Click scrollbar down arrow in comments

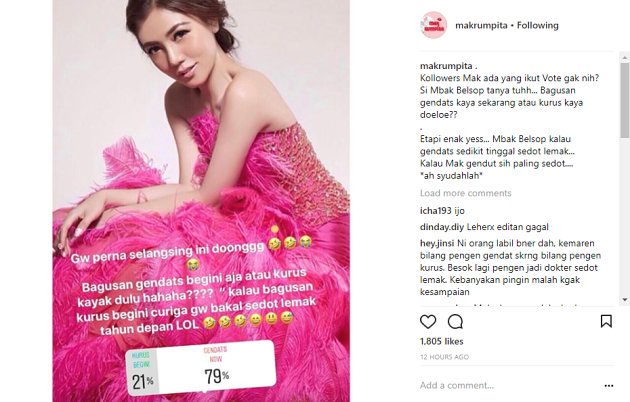point(624,300)
